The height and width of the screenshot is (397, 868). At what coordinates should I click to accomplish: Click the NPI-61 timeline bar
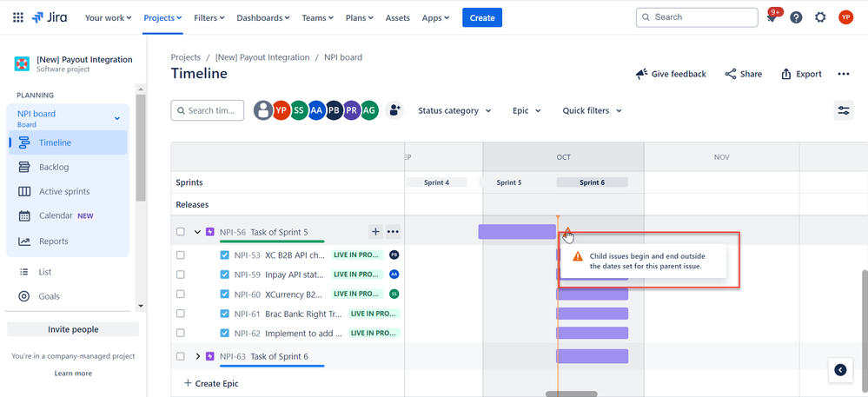point(593,314)
